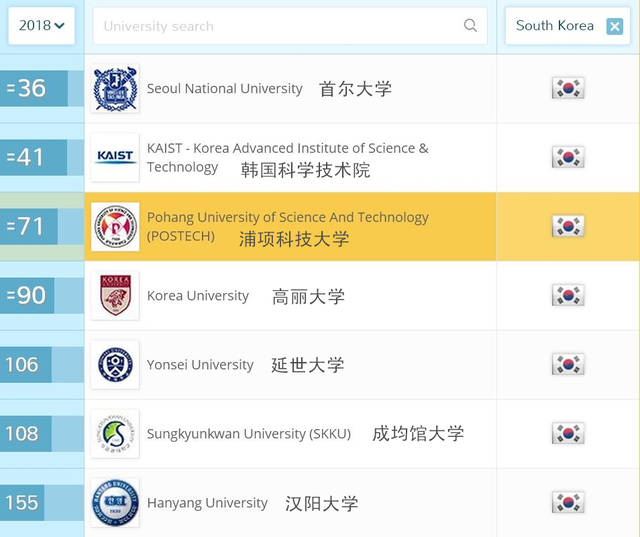This screenshot has height=537, width=640.
Task: Click the flag in the Sungkyunkwan row
Action: pyautogui.click(x=568, y=433)
